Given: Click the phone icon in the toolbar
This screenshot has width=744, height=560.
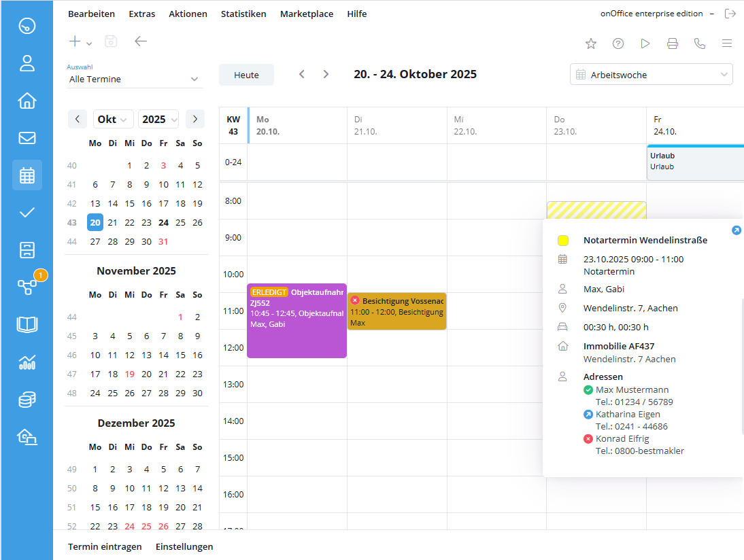Looking at the screenshot, I should coord(700,43).
